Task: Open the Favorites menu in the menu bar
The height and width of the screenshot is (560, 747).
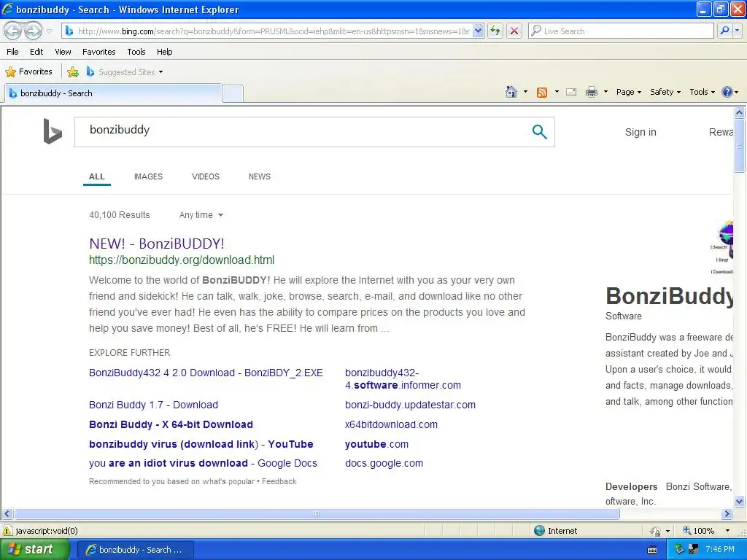Action: (x=98, y=52)
